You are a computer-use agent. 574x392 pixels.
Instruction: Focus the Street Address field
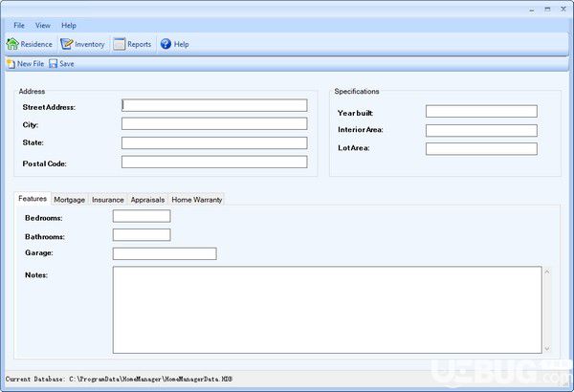coord(214,105)
